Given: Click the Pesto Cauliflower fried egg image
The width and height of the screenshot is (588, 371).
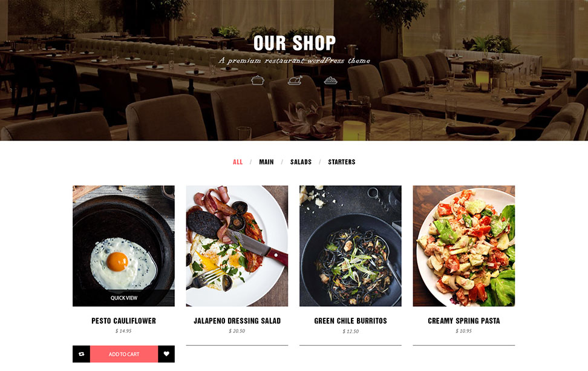Looking at the screenshot, I should tap(124, 237).
